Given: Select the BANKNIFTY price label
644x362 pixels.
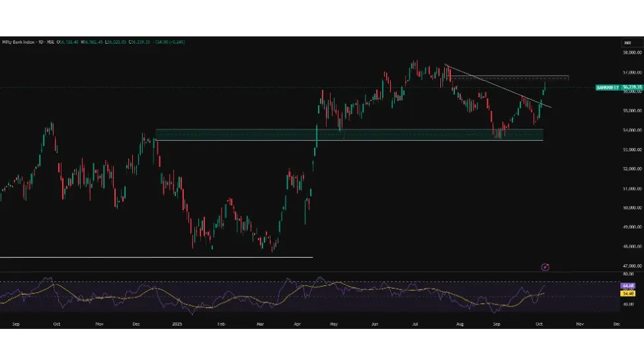Looking at the screenshot, I should pos(606,87).
